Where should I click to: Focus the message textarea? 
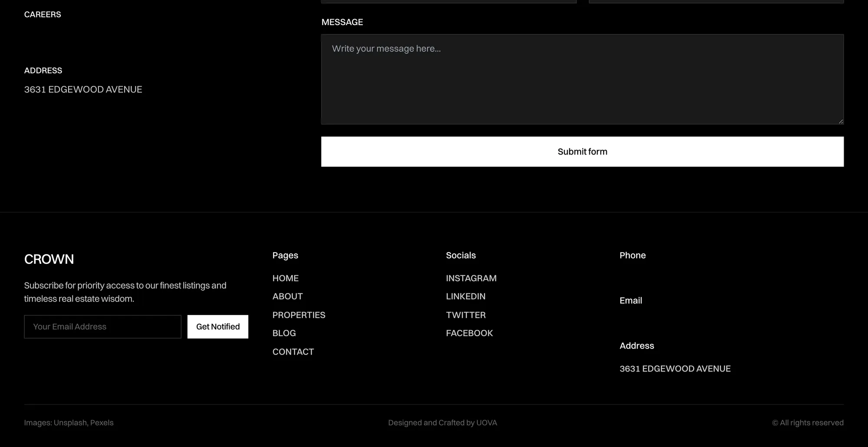coord(582,79)
